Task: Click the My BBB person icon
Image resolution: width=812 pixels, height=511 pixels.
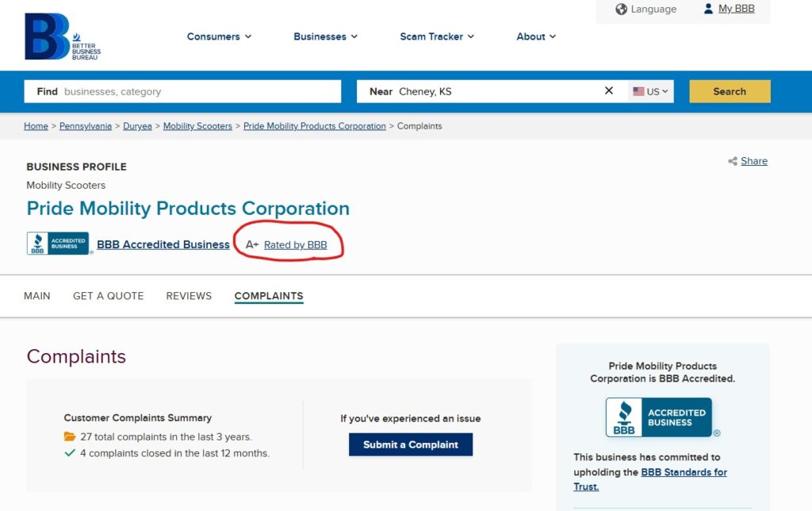Action: click(708, 9)
